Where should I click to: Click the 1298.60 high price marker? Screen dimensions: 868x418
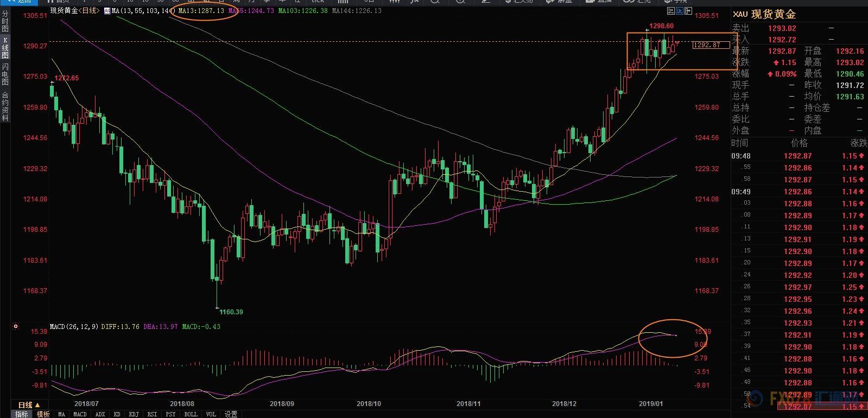(662, 26)
